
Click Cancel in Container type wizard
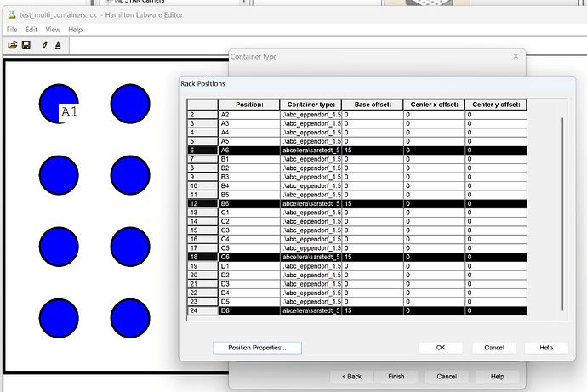point(447,377)
